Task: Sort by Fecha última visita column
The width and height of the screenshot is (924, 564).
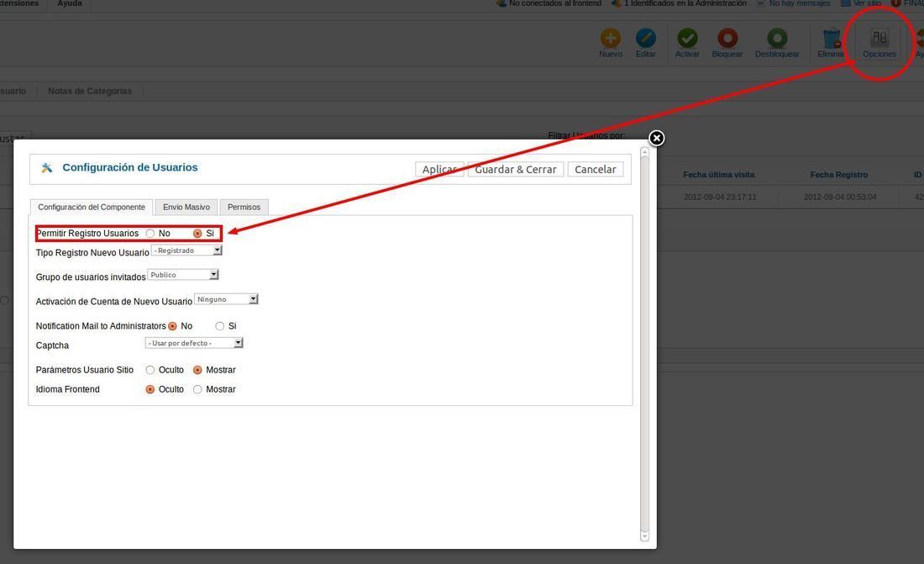Action: click(718, 175)
